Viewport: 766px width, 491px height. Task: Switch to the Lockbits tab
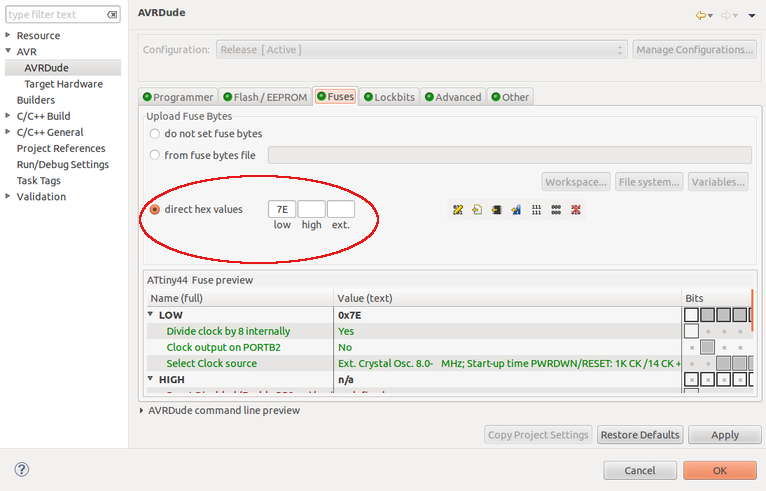point(391,97)
